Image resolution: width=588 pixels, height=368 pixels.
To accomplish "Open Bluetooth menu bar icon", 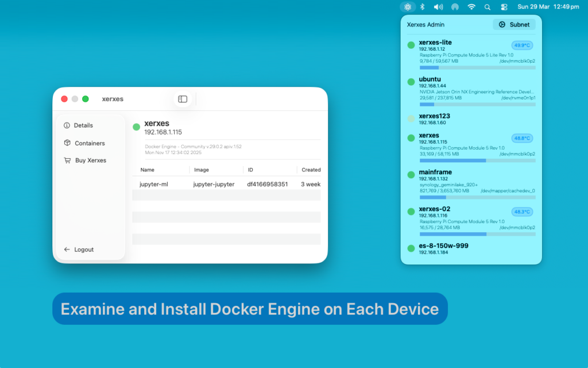I will point(422,7).
